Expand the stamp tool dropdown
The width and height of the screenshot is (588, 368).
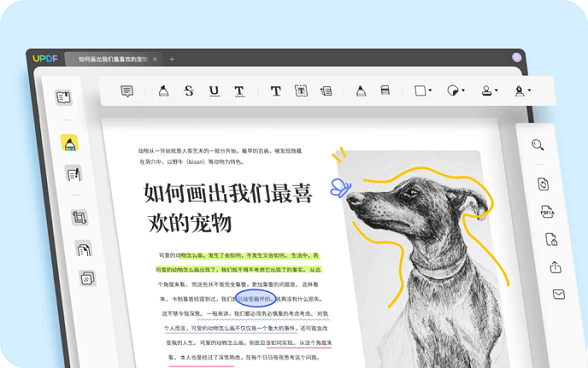pyautogui.click(x=496, y=90)
